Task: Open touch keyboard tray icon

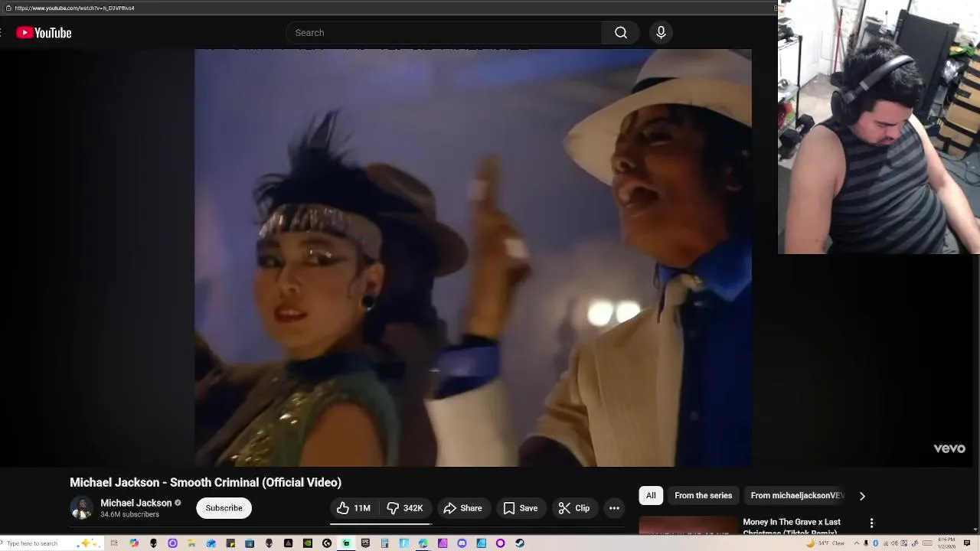Action: click(x=927, y=543)
